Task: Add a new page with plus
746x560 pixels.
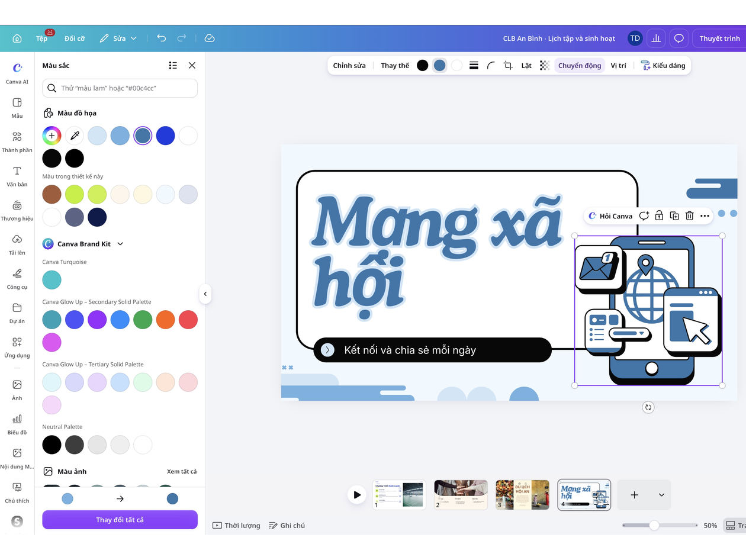Action: (x=634, y=495)
